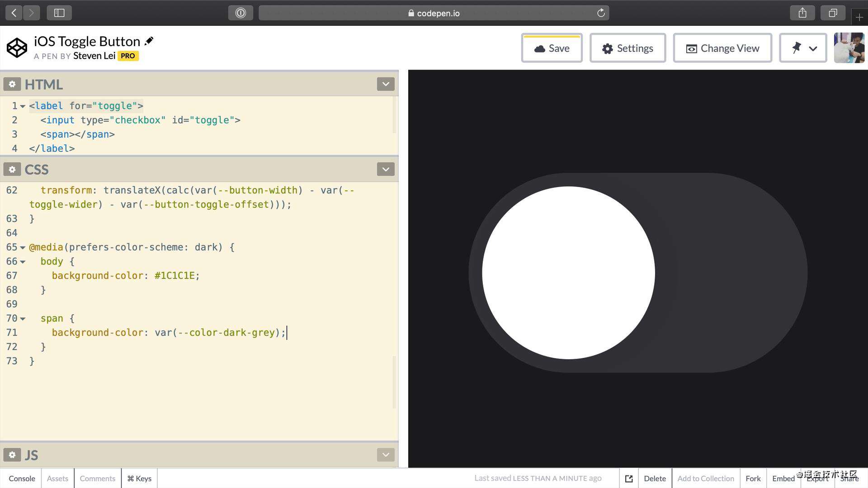The image size is (868, 488).
Task: Open CSS editor settings gear
Action: click(12, 169)
